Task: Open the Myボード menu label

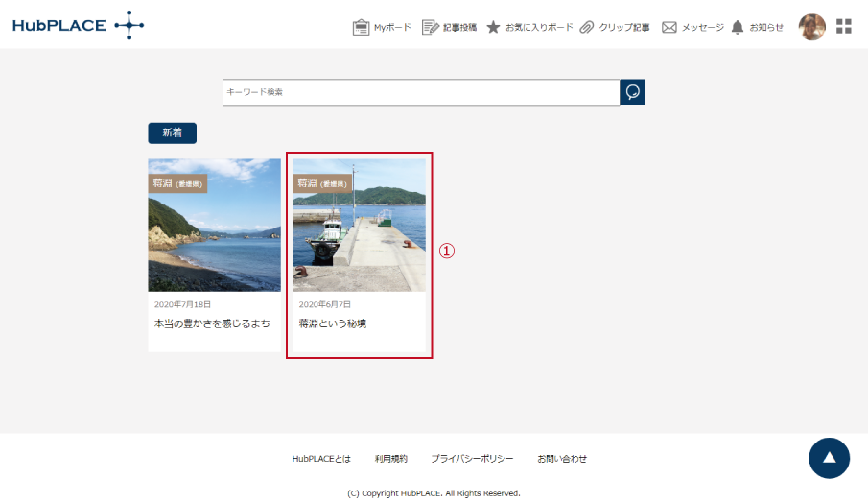Action: pos(392,27)
